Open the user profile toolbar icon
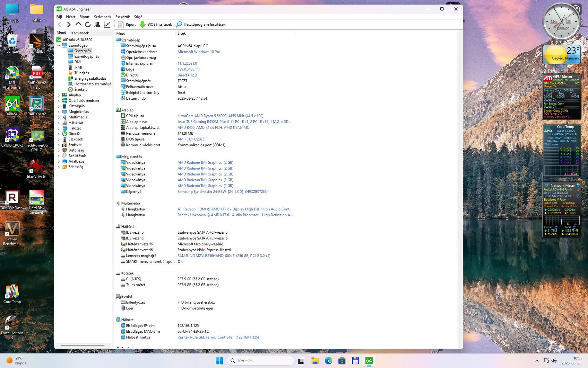This screenshot has height=368, width=588. 97,24
